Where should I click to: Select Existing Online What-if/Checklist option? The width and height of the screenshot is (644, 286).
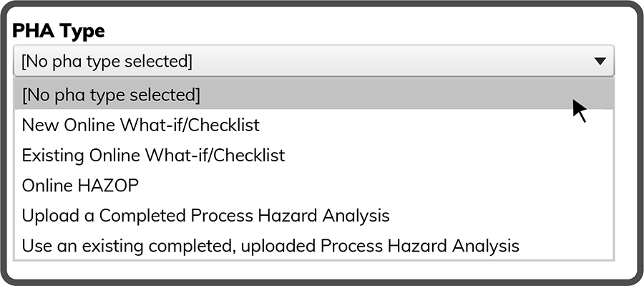point(314,155)
